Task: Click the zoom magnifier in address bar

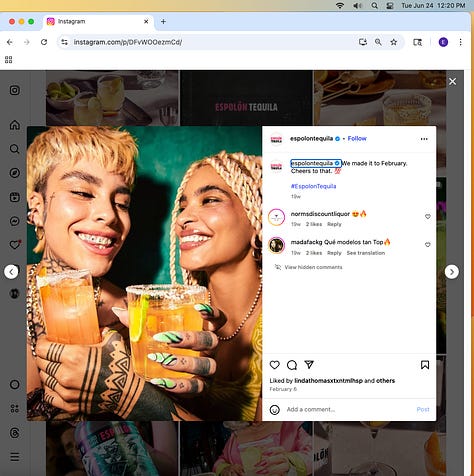Action: pyautogui.click(x=378, y=42)
